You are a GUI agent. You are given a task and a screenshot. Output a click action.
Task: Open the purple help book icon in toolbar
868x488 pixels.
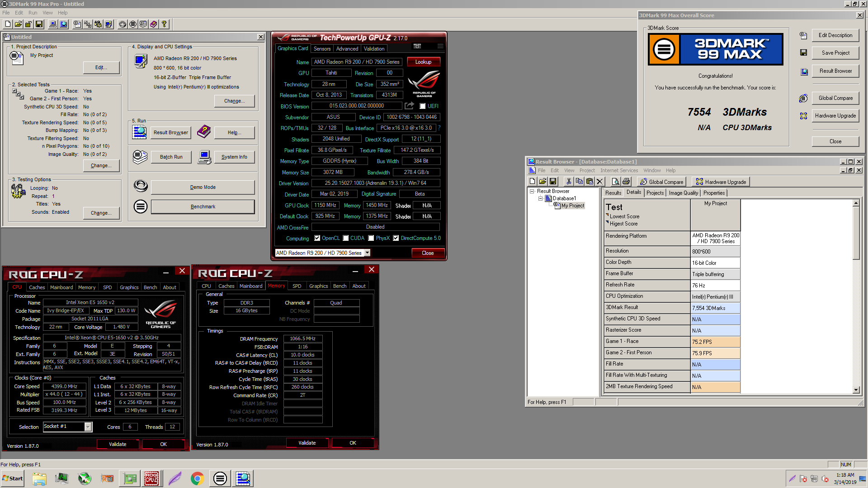(x=154, y=24)
